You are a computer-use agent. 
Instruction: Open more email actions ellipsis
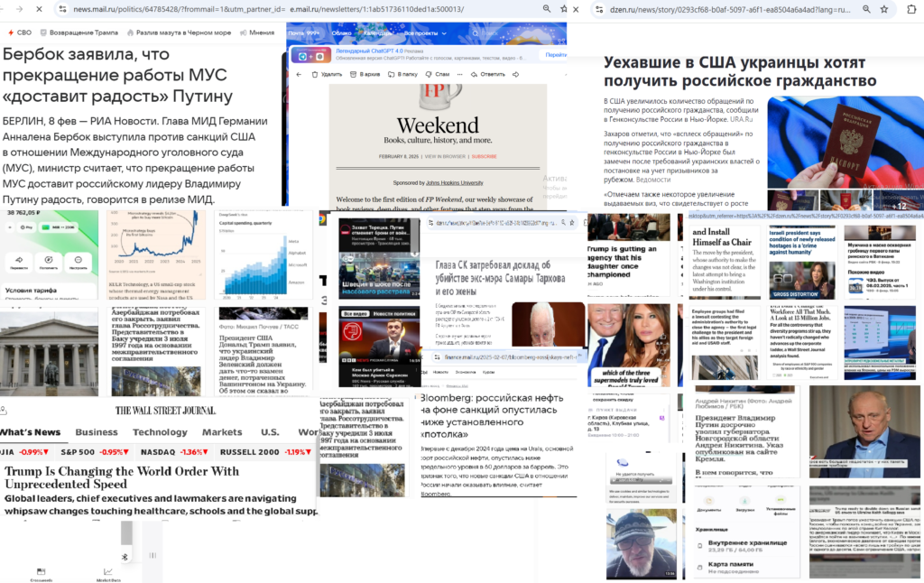click(x=459, y=74)
